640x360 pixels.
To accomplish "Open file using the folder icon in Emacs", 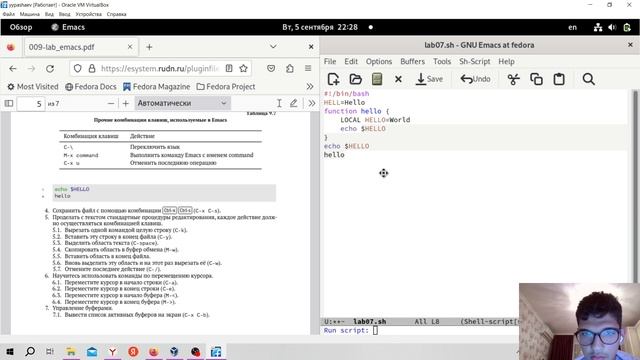I will tap(356, 79).
